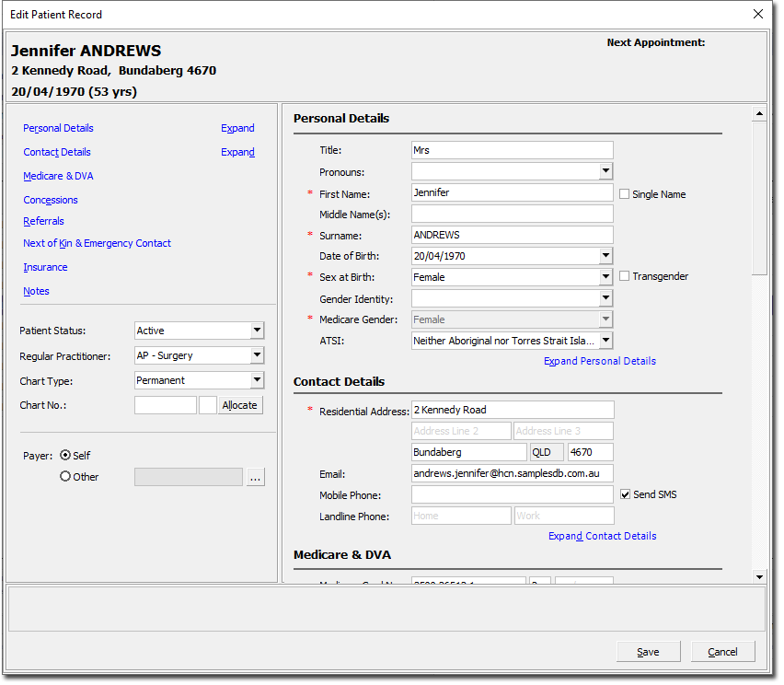Tick the Single Name checkbox
This screenshot has width=784, height=685.
(625, 194)
